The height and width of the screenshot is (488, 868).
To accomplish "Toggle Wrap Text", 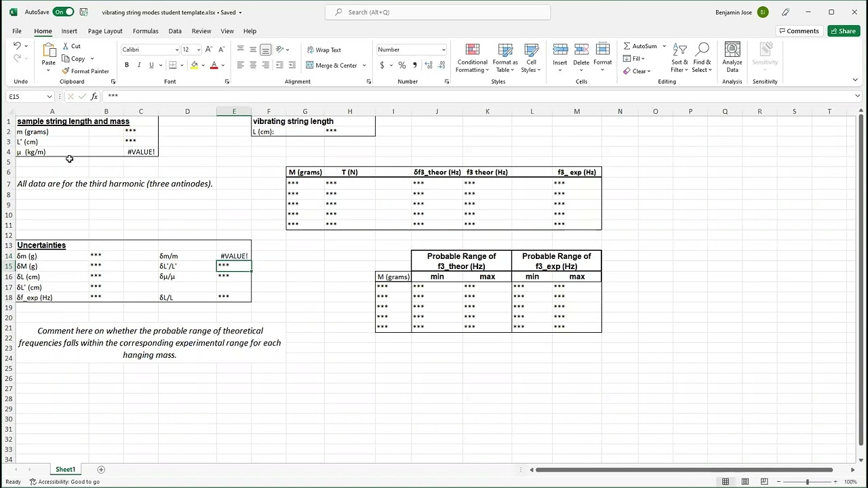I will click(x=323, y=49).
